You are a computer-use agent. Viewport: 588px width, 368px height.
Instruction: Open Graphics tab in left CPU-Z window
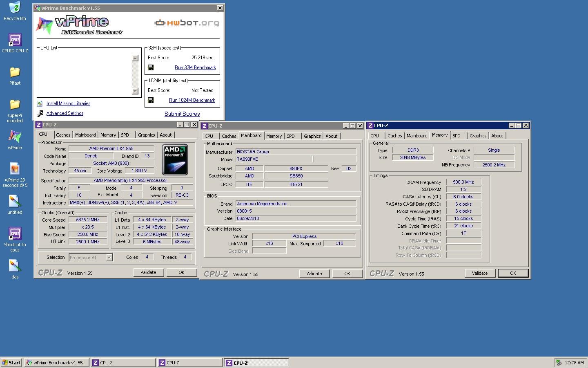pyautogui.click(x=146, y=135)
